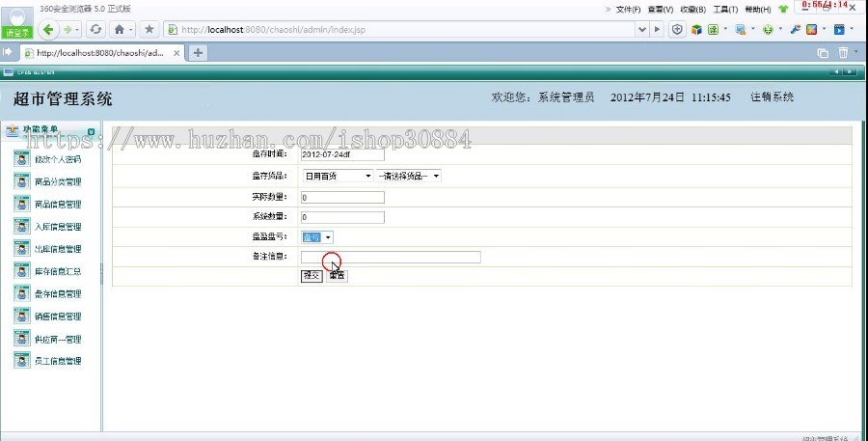Open the wrench tool icon in toolbar
The image size is (868, 441).
(796, 29)
